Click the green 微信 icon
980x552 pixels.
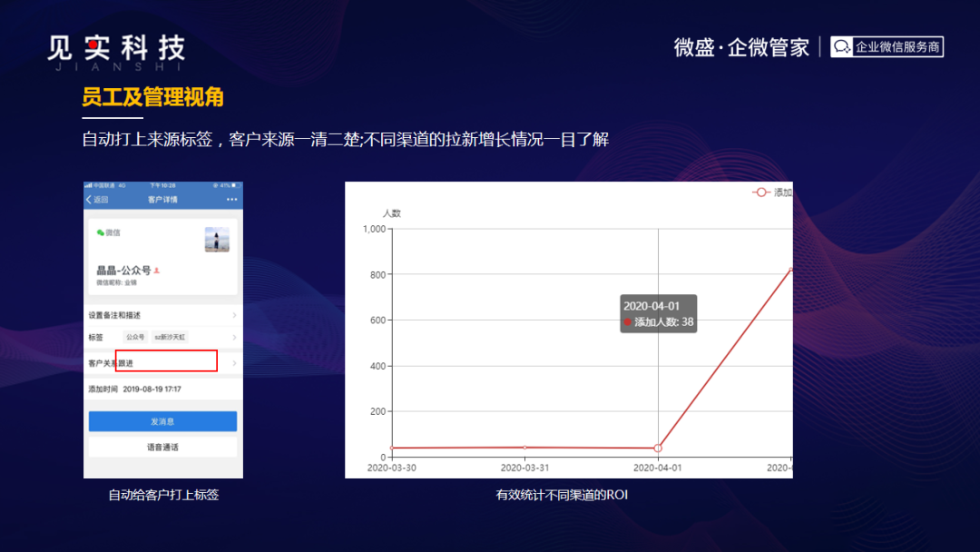coord(100,232)
